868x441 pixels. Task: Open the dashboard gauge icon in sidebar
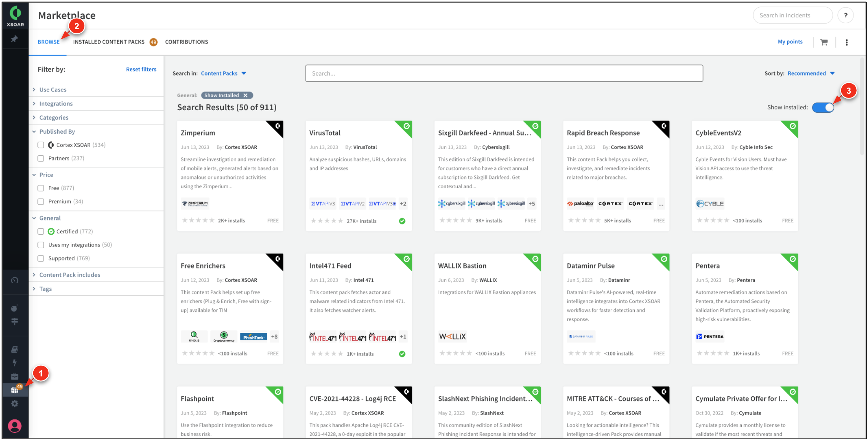14,280
